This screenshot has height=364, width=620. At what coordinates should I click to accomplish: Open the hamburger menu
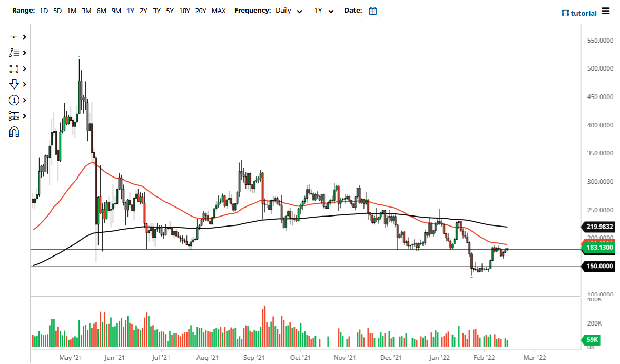[x=605, y=11]
